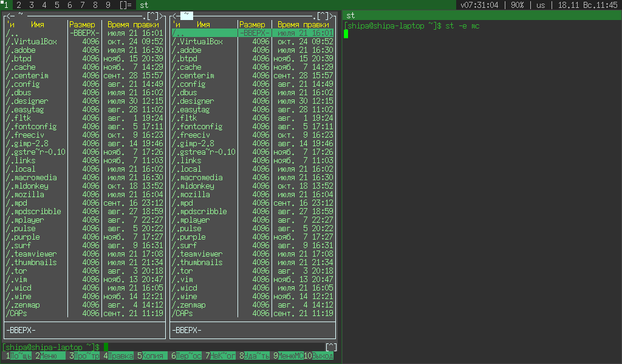Viewport: 622px width, 364px height.
Task: Click the dwm tiled layout symbol
Action: [125, 5]
